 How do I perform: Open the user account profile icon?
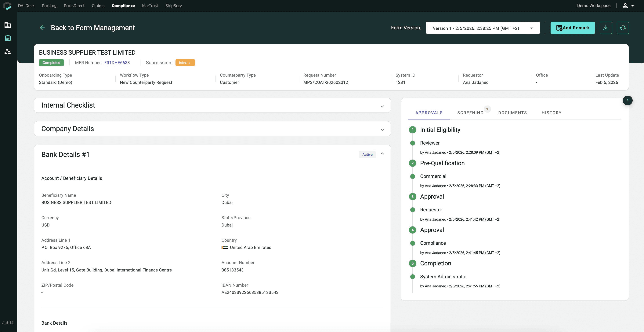click(625, 6)
